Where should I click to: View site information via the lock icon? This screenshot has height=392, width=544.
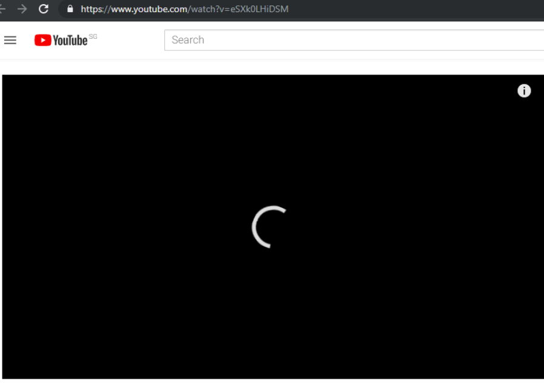point(70,9)
